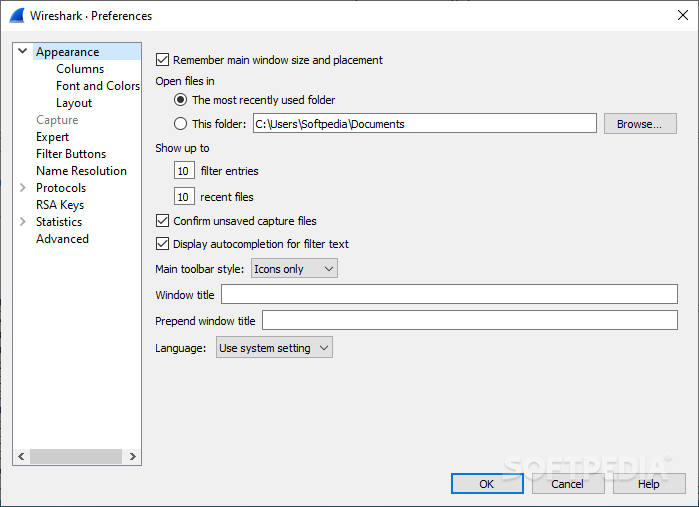This screenshot has height=507, width=699.
Task: Open the Language dropdown
Action: pyautogui.click(x=274, y=348)
